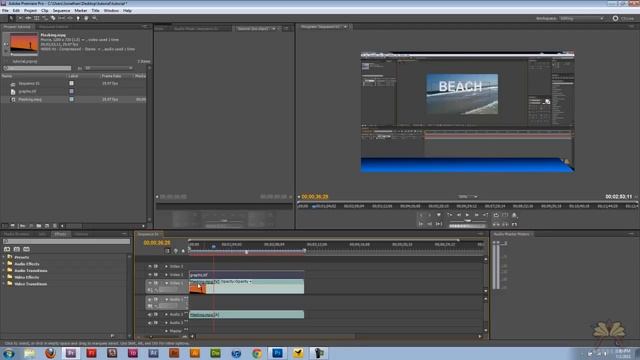Select the Slide tool
The image size is (640, 360).
coord(70,18)
